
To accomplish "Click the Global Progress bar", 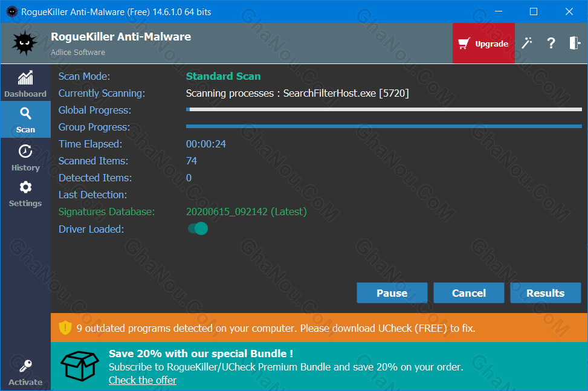I will pyautogui.click(x=384, y=109).
